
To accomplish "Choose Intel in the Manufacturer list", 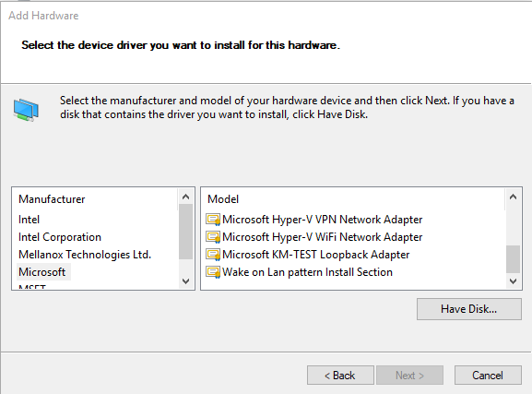I will pos(29,220).
